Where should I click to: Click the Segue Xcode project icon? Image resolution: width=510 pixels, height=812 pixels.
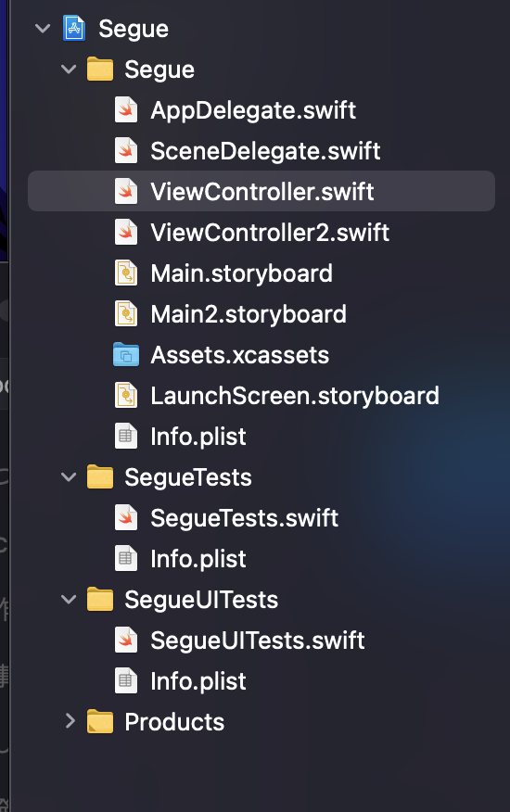pos(74,28)
